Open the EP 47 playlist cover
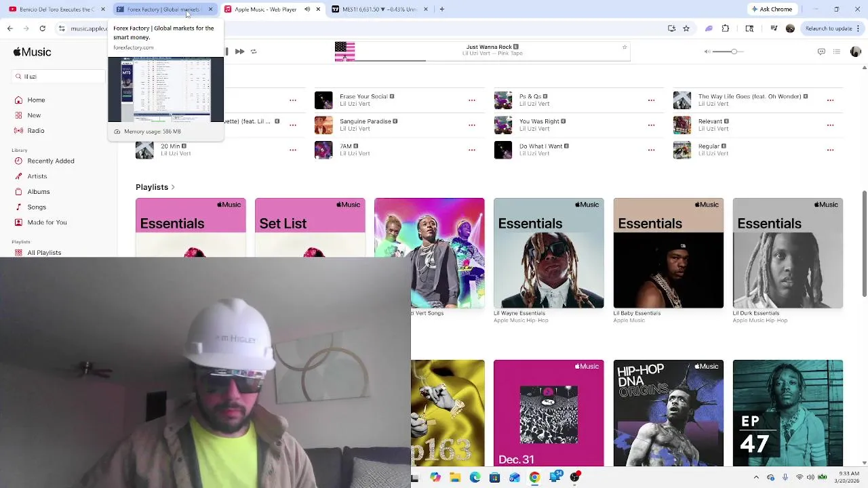This screenshot has width=868, height=488. tap(788, 413)
